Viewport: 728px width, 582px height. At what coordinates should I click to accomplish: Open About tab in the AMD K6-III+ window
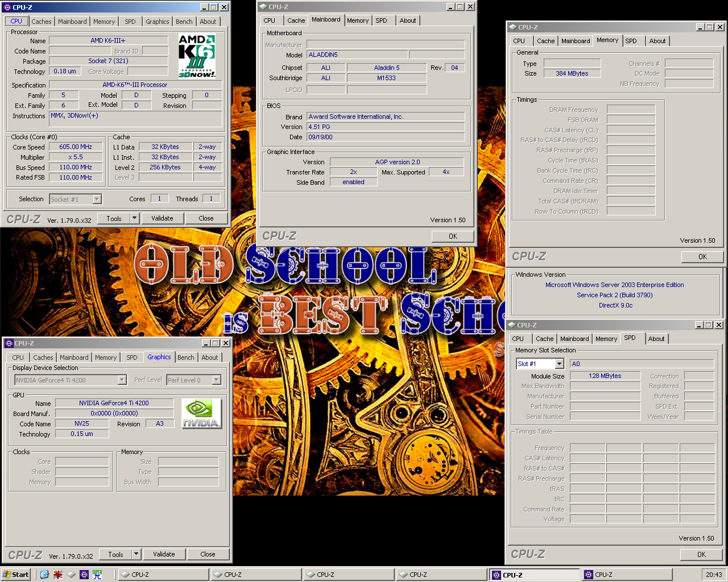[208, 22]
